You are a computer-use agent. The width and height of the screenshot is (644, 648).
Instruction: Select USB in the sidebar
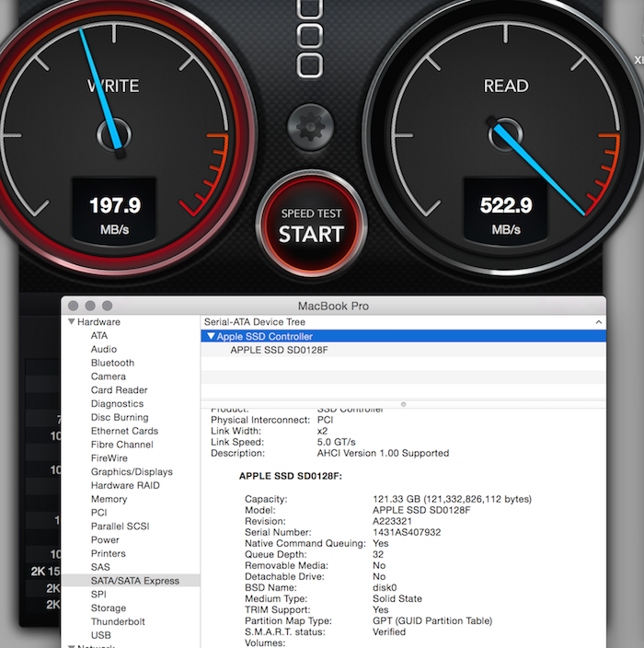point(101,636)
